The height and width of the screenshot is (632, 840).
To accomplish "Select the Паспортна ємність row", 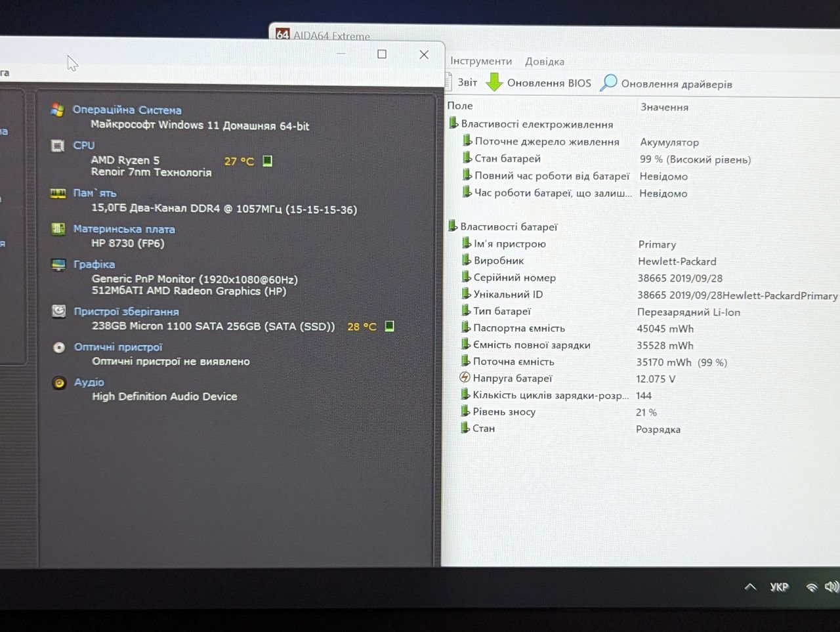I will 643,328.
